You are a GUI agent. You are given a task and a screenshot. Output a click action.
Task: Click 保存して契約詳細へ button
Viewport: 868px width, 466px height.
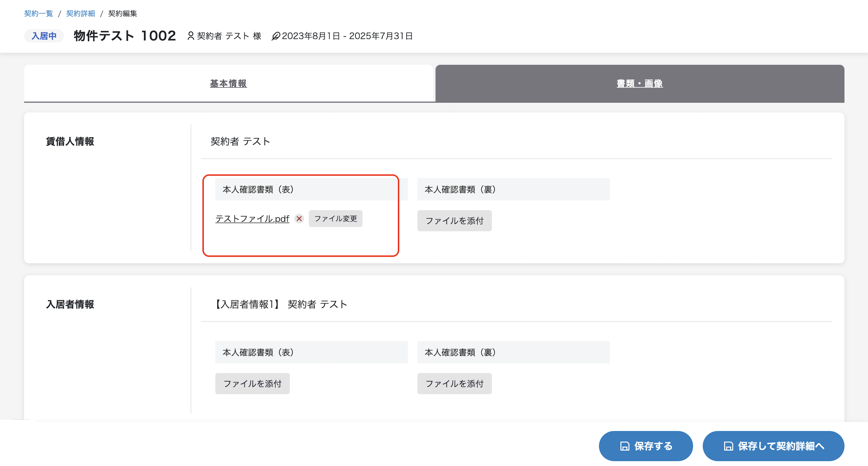773,446
